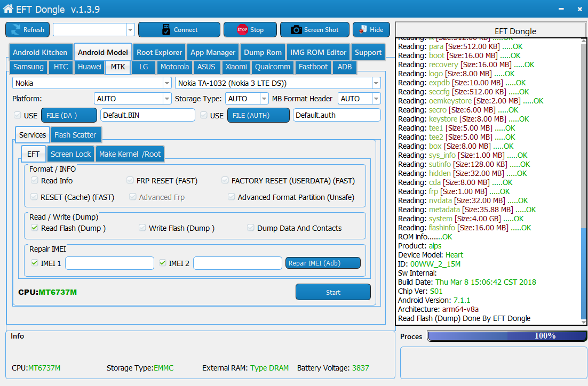The height and width of the screenshot is (386, 588).
Task: Select the Xiaomi brand tab
Action: pyautogui.click(x=236, y=67)
